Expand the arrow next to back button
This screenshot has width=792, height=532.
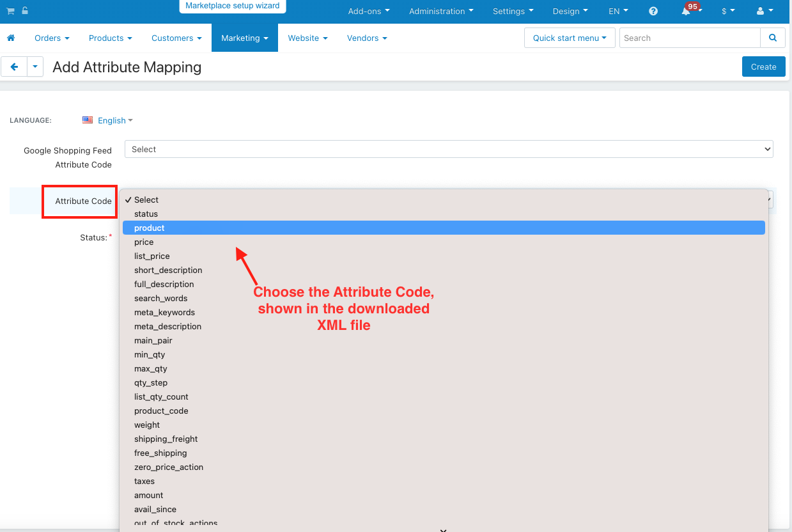[x=35, y=66]
